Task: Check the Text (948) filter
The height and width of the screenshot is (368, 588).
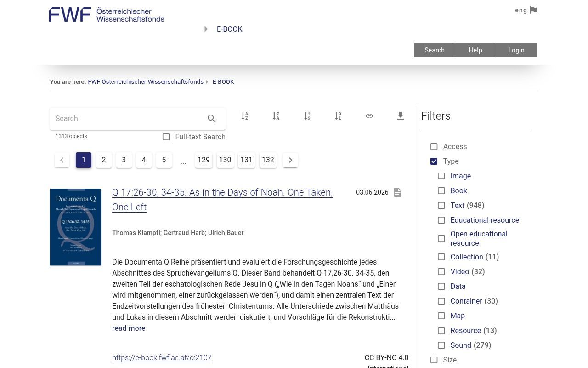Action: coord(441,206)
